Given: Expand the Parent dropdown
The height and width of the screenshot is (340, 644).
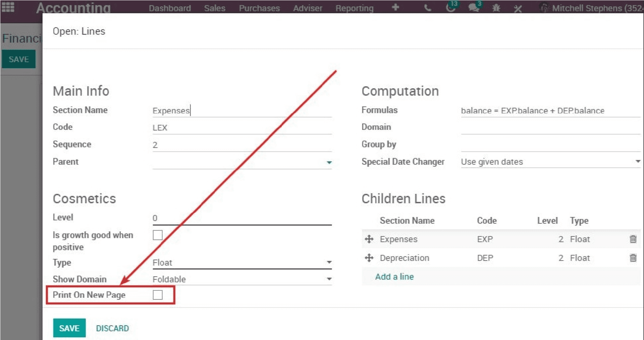Looking at the screenshot, I should click(x=242, y=163).
